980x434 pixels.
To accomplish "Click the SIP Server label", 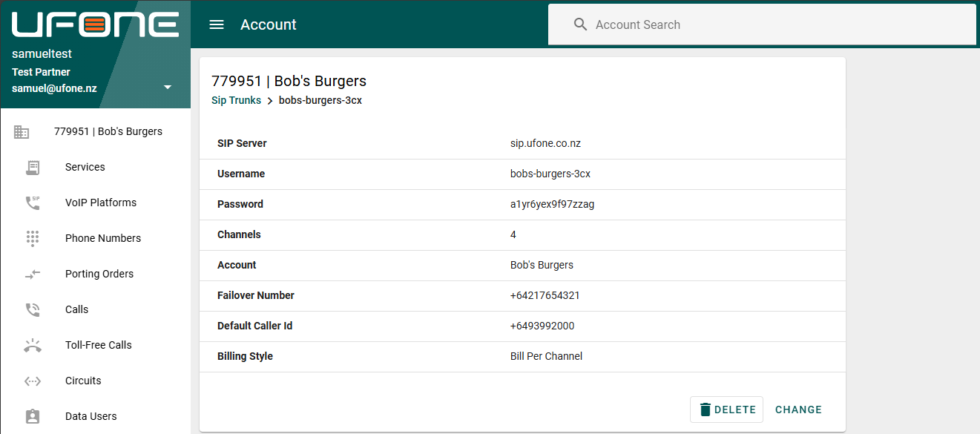I will [242, 143].
